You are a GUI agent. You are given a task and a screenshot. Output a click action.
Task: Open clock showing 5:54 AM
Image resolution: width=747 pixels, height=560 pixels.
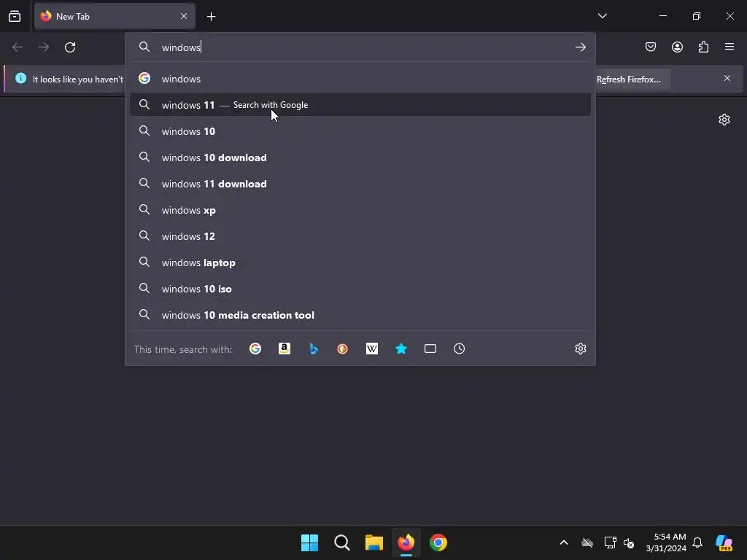click(x=666, y=542)
